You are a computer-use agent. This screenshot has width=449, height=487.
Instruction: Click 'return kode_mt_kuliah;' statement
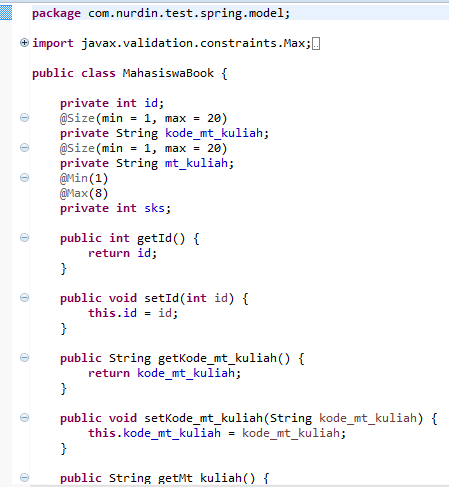coord(164,373)
